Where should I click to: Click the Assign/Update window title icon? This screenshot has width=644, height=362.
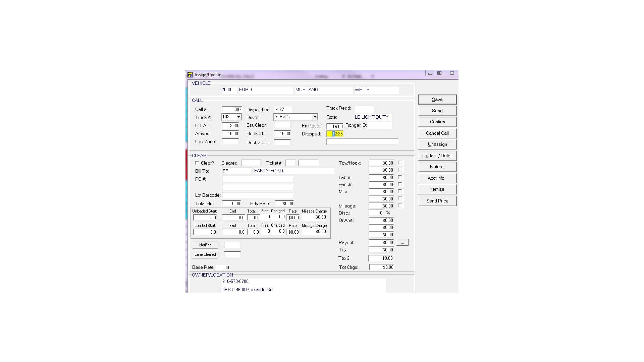(x=190, y=75)
